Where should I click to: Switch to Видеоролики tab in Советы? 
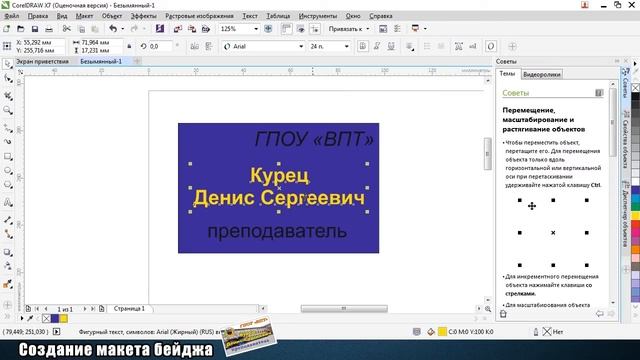pyautogui.click(x=542, y=75)
